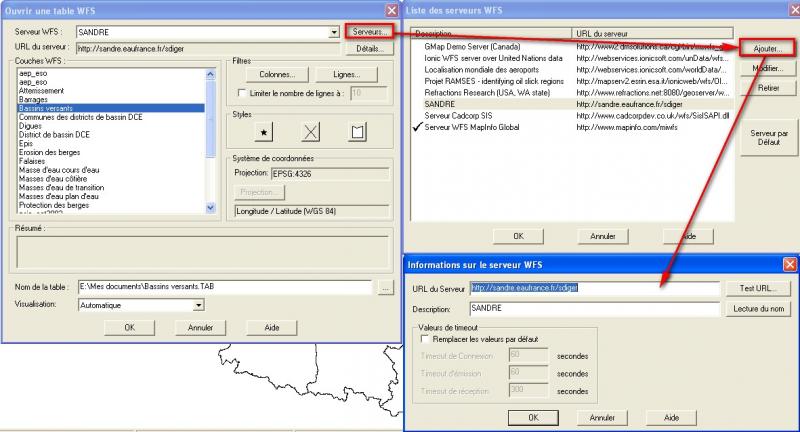Enable Limiter le nombre de lignes checkbox
Image resolution: width=800 pixels, height=432 pixels.
(x=241, y=93)
